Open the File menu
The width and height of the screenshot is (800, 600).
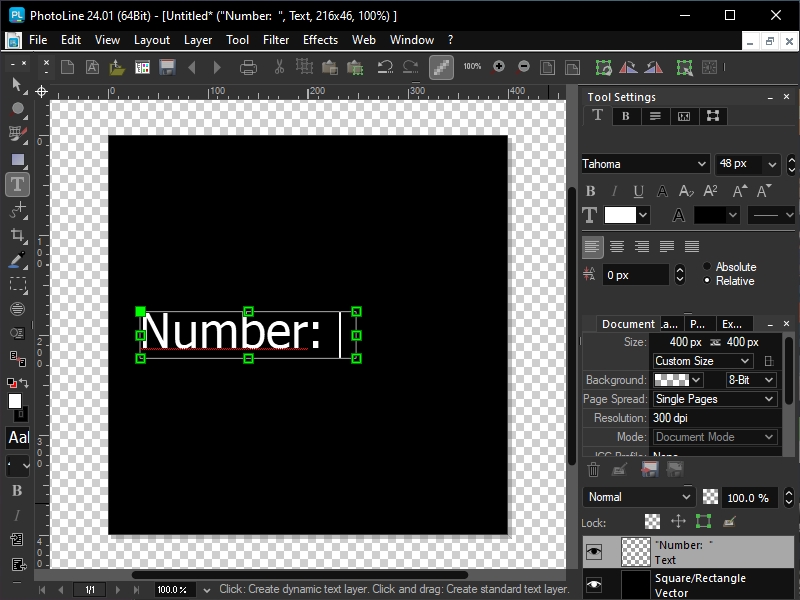click(38, 40)
